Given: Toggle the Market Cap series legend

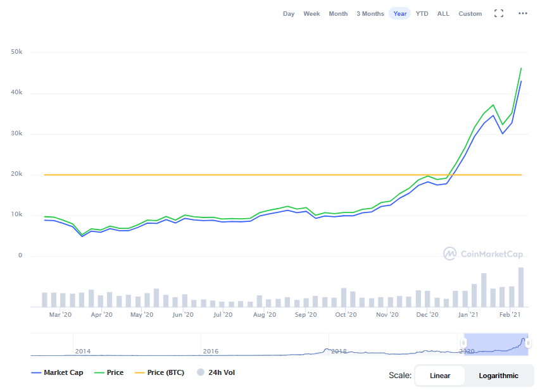Looking at the screenshot, I should tap(57, 372).
